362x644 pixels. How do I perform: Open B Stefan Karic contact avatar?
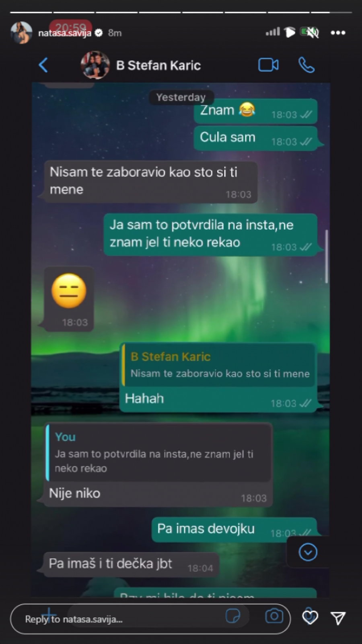pyautogui.click(x=95, y=65)
